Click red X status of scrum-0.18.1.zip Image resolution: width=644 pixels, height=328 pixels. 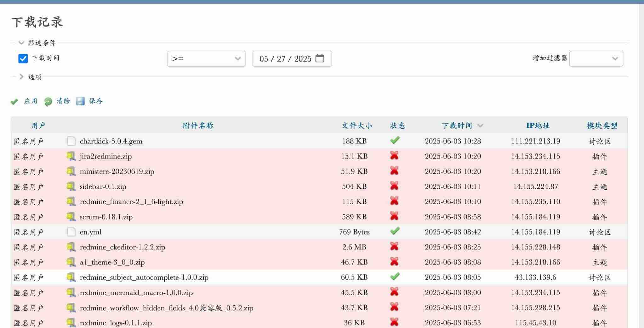pos(394,216)
